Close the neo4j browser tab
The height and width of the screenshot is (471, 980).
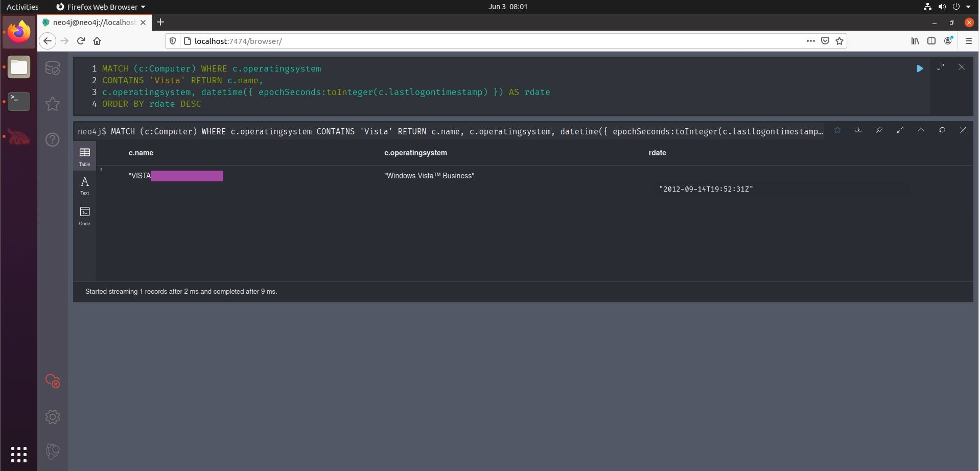point(143,22)
